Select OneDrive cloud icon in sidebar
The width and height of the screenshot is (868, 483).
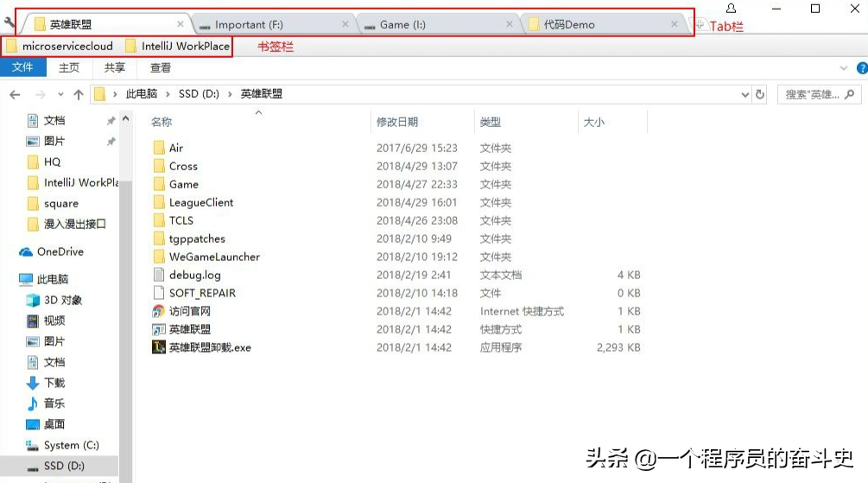pos(25,252)
